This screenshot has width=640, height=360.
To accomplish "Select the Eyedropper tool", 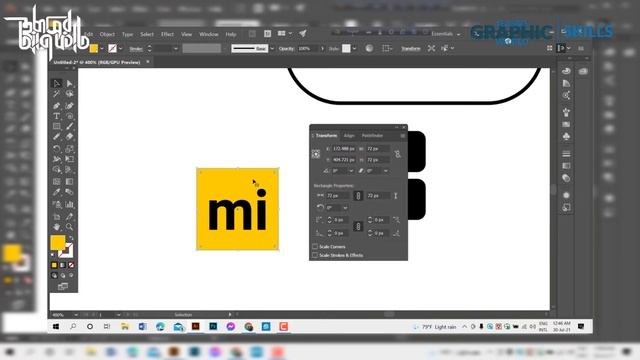I will (x=57, y=192).
